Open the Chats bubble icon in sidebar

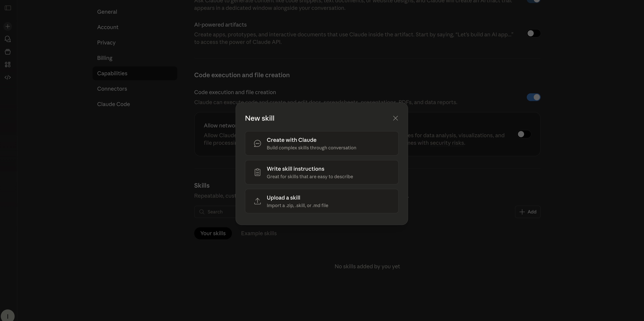(x=8, y=39)
